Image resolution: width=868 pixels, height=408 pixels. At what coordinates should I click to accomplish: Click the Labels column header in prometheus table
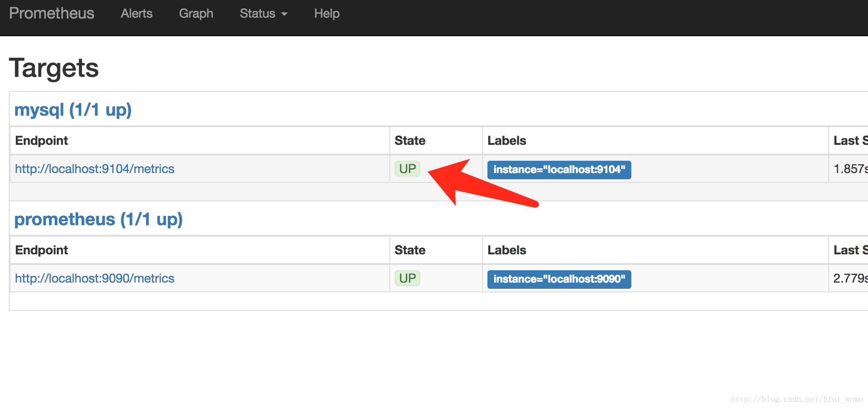(x=507, y=250)
